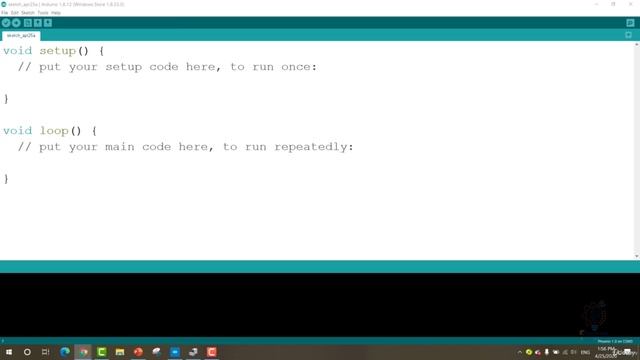Click the 'void loop() {' code line
Image resolution: width=640 pixels, height=360 pixels.
(50, 131)
